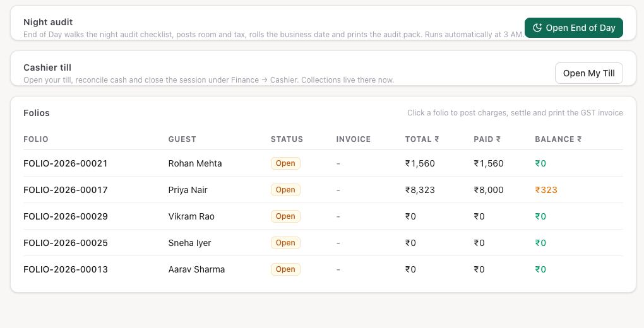Click the Cashier till heading

pos(47,67)
